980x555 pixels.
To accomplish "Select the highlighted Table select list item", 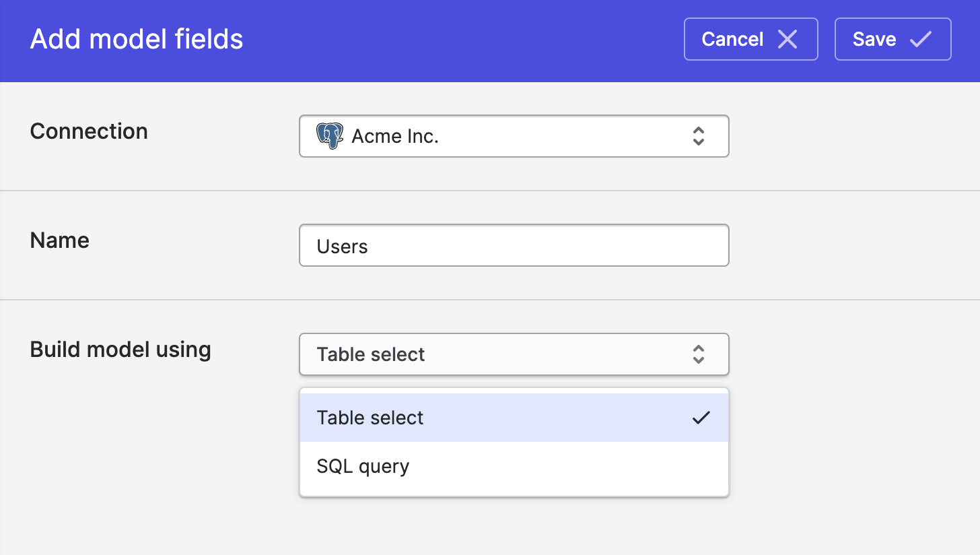I will coord(514,418).
